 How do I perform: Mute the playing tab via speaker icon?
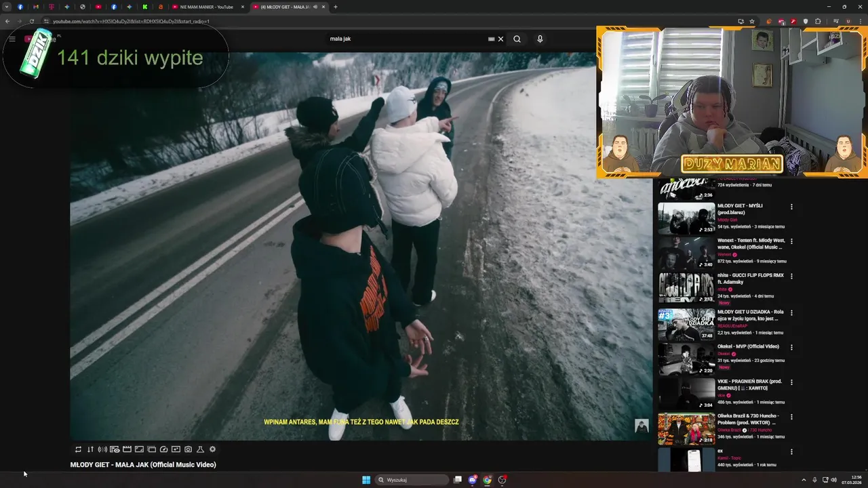315,7
